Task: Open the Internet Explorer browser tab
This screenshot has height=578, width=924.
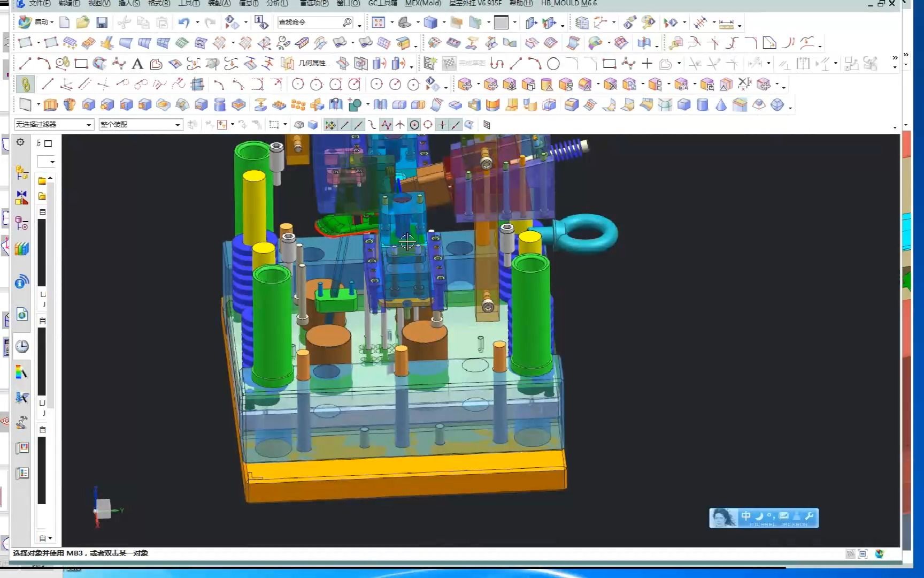Action: coord(22,315)
